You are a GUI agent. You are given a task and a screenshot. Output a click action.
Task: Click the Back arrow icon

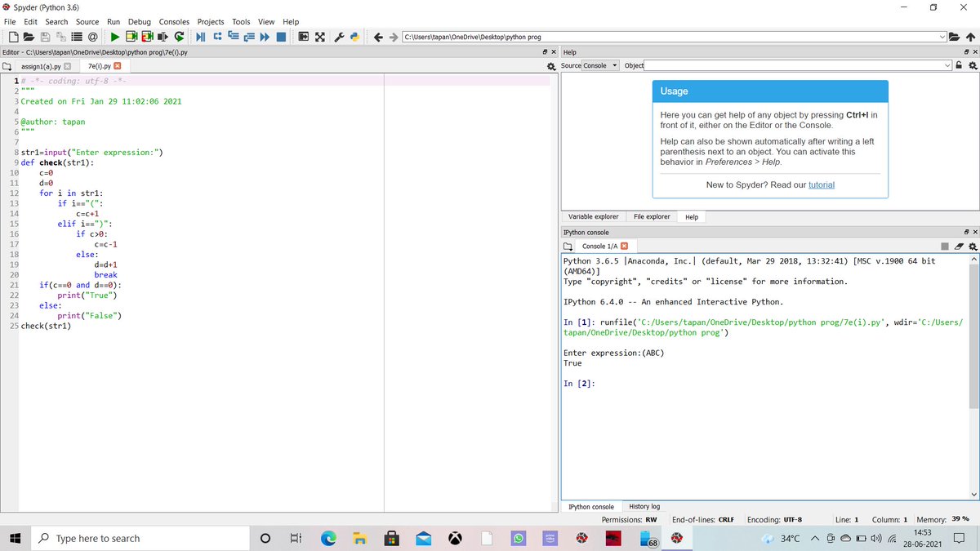tap(378, 37)
